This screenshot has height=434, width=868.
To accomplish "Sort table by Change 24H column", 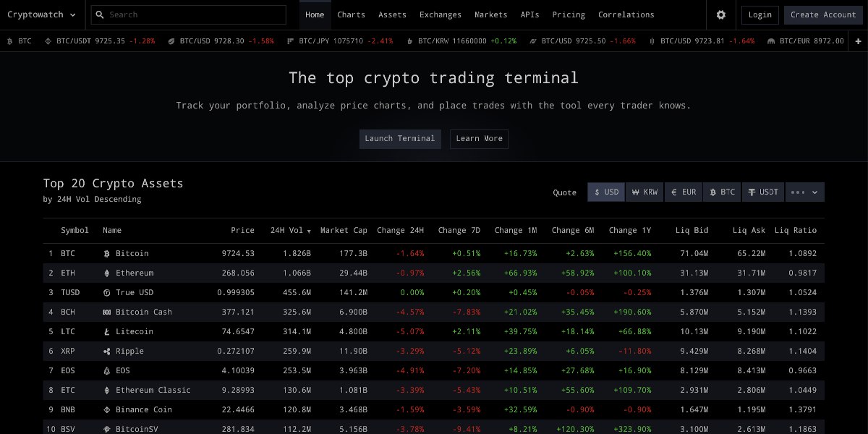I will (401, 230).
